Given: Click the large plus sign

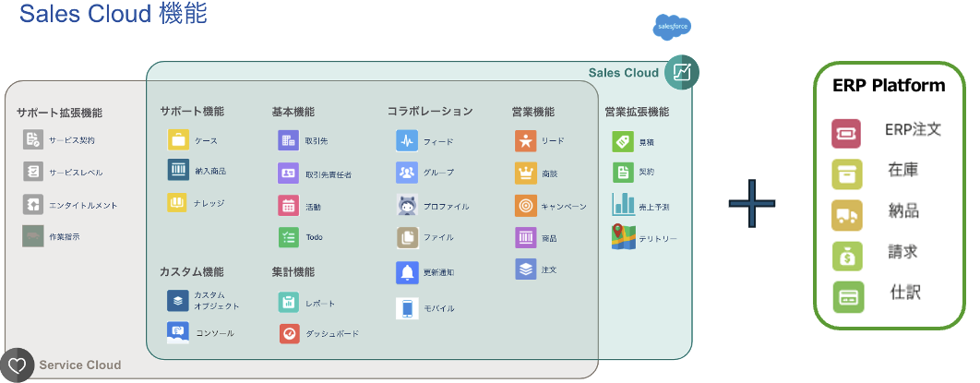Looking at the screenshot, I should [x=752, y=203].
